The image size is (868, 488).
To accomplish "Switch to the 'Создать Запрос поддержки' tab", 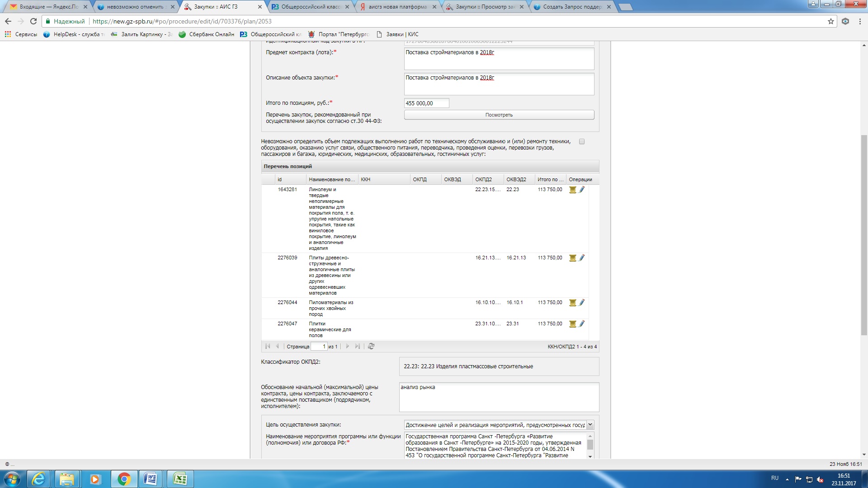I will (x=572, y=7).
